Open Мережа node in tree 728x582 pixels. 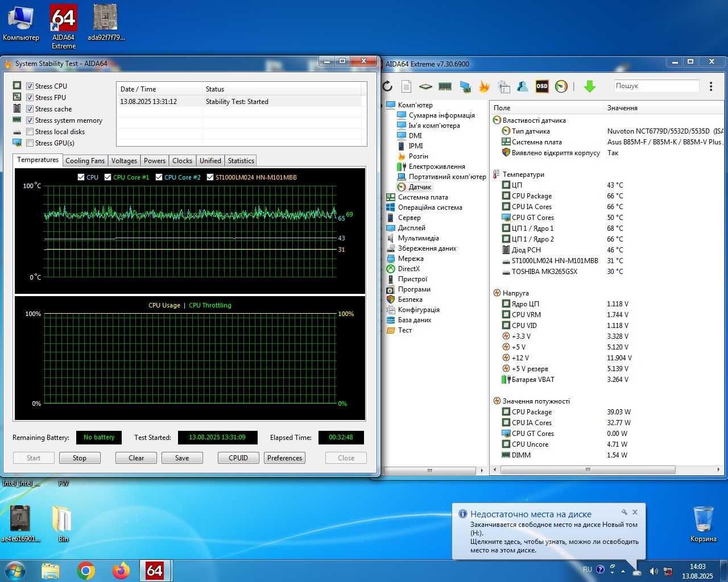[410, 259]
